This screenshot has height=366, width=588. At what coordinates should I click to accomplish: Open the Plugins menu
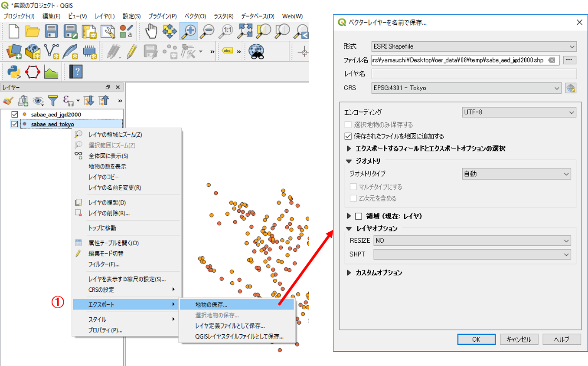click(163, 16)
